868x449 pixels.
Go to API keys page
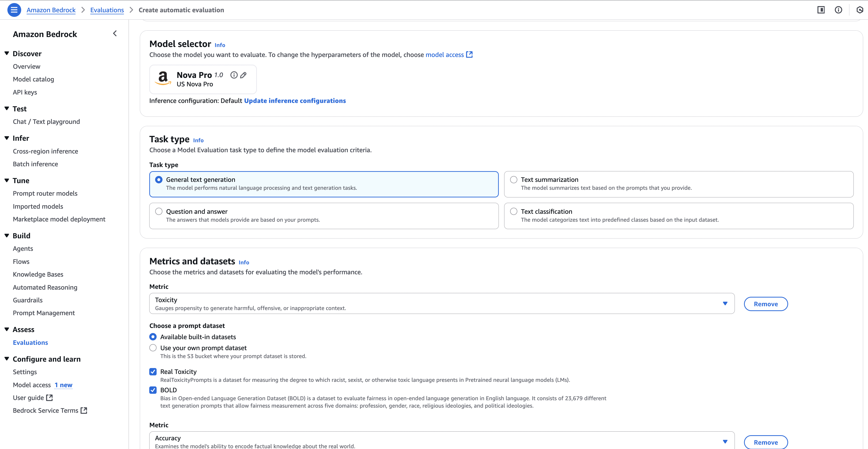pos(25,92)
